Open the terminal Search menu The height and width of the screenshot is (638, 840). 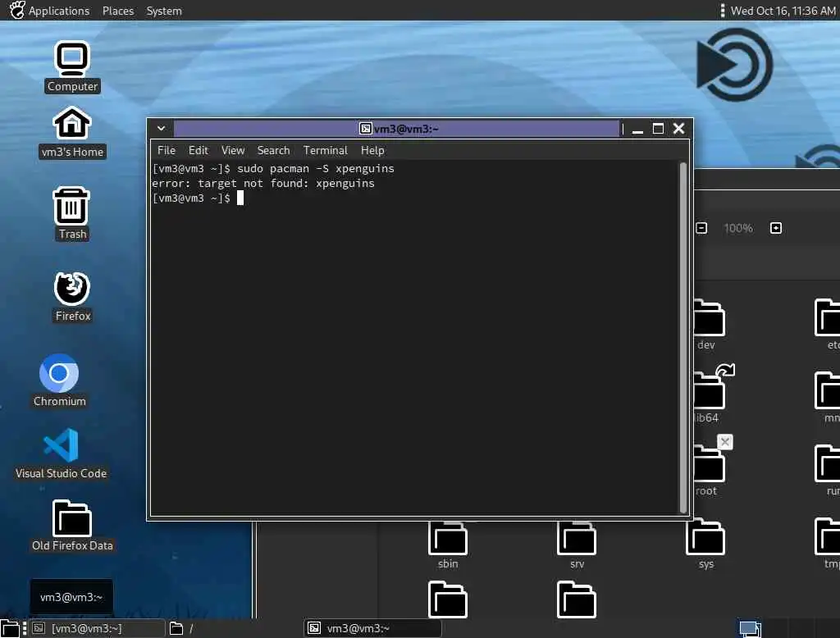coord(273,151)
